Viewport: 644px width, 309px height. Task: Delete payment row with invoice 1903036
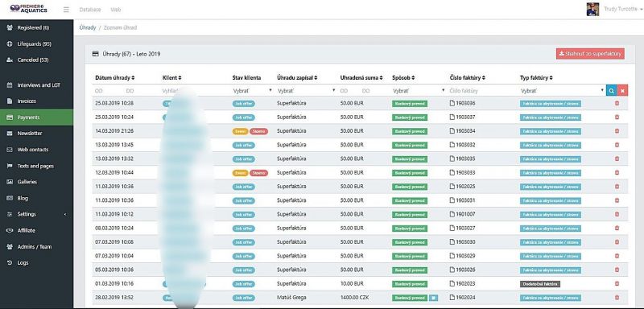pos(617,104)
